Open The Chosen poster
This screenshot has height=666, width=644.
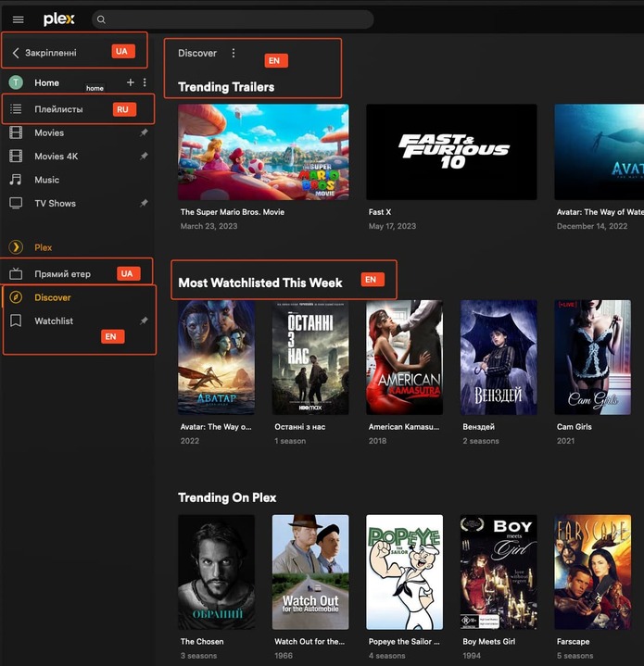(x=216, y=572)
